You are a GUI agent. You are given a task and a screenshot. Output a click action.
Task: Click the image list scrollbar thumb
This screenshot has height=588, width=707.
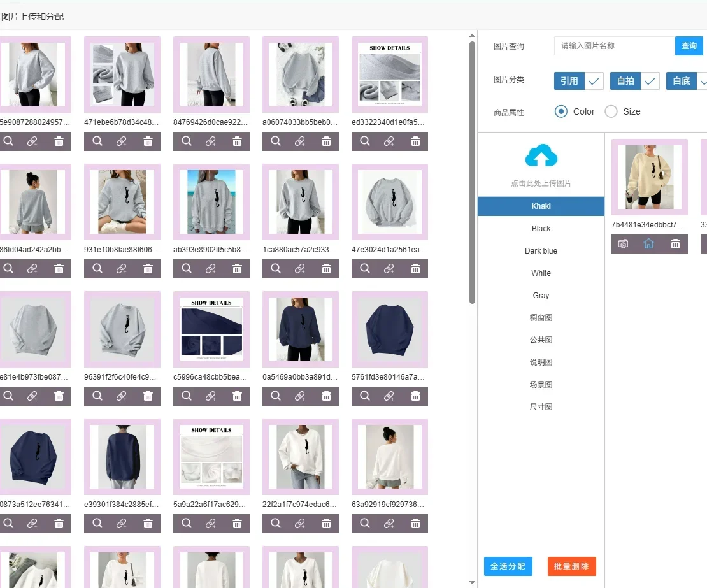point(472,173)
